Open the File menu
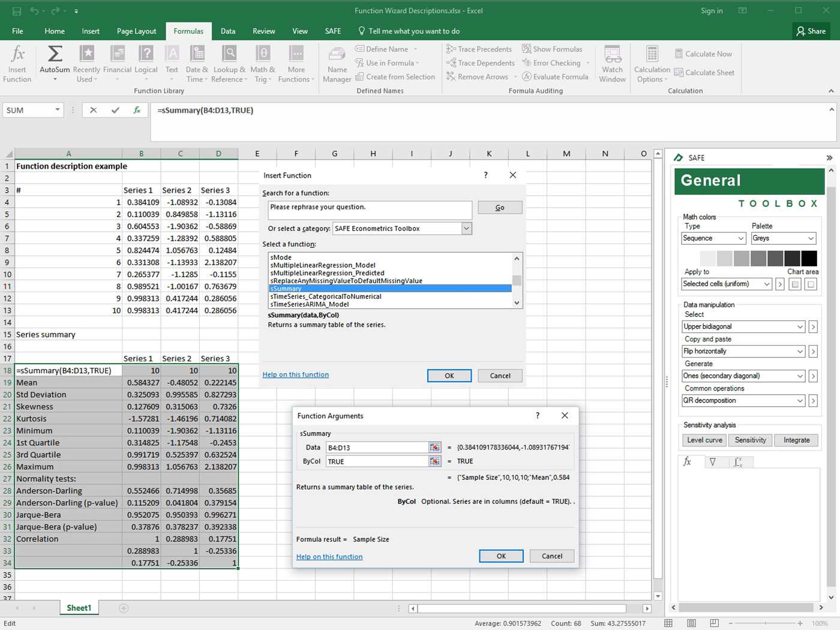The image size is (840, 630). pyautogui.click(x=17, y=31)
